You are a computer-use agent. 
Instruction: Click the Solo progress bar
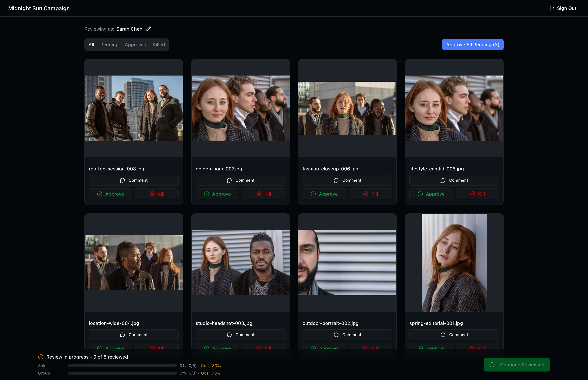[122, 366]
